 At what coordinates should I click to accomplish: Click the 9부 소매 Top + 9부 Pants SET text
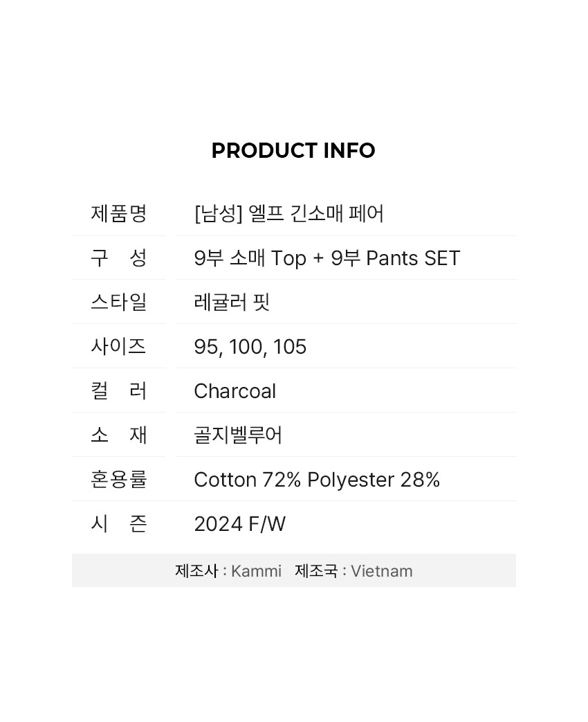[327, 258]
